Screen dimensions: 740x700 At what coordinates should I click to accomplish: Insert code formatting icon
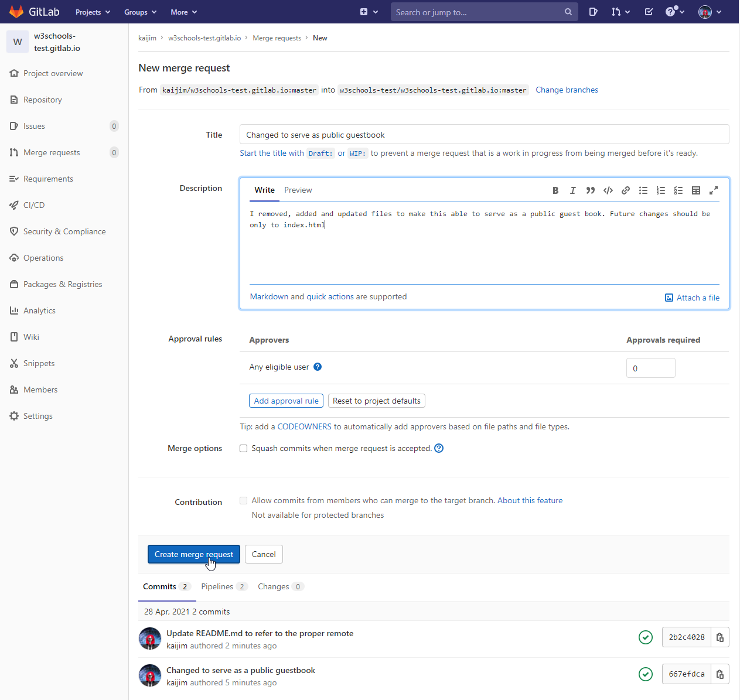click(608, 190)
